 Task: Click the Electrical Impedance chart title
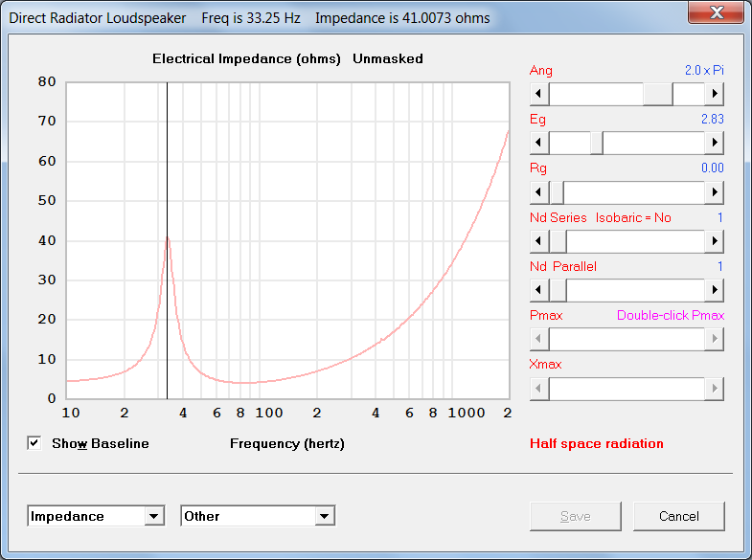tap(246, 59)
